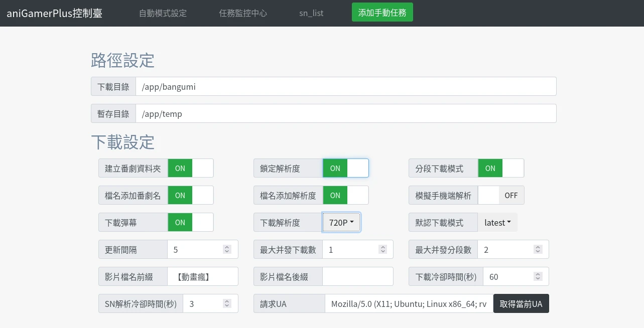The height and width of the screenshot is (328, 644).
Task: Open the 720P download resolution dropdown
Action: [x=341, y=223]
